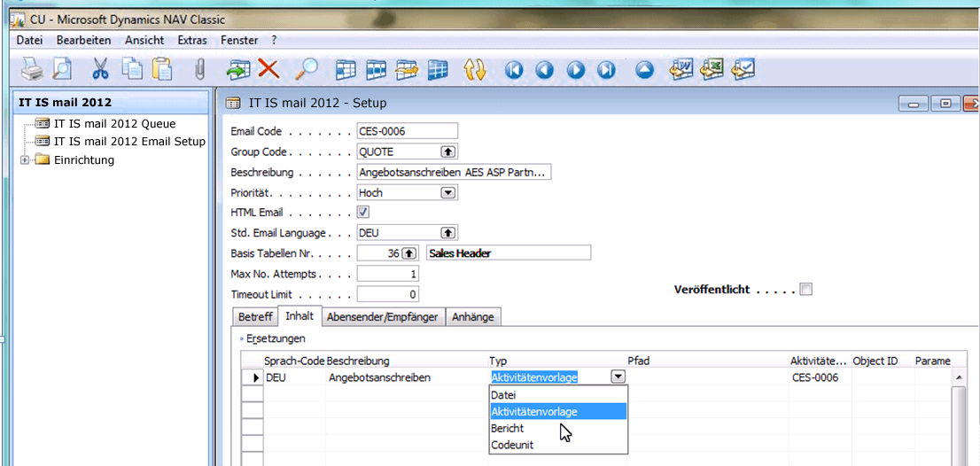Click the Send to Excel icon
Image resolution: width=980 pixels, height=466 pixels.
[713, 69]
